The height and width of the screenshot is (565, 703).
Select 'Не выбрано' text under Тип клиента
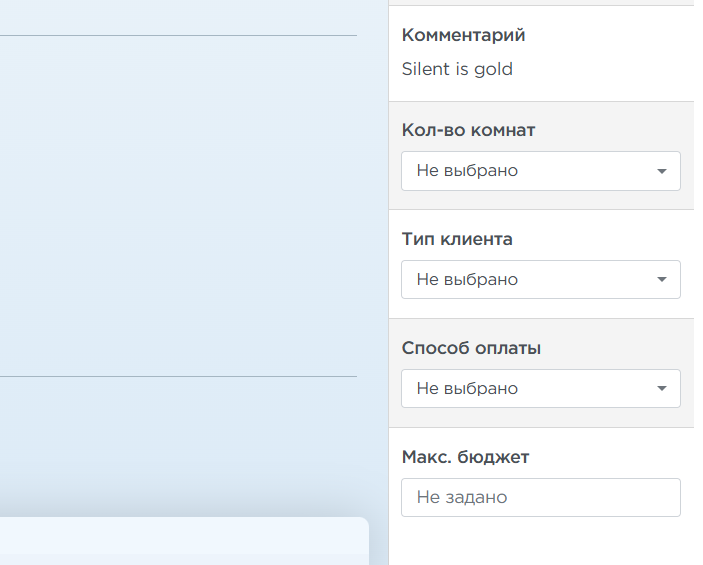467,280
